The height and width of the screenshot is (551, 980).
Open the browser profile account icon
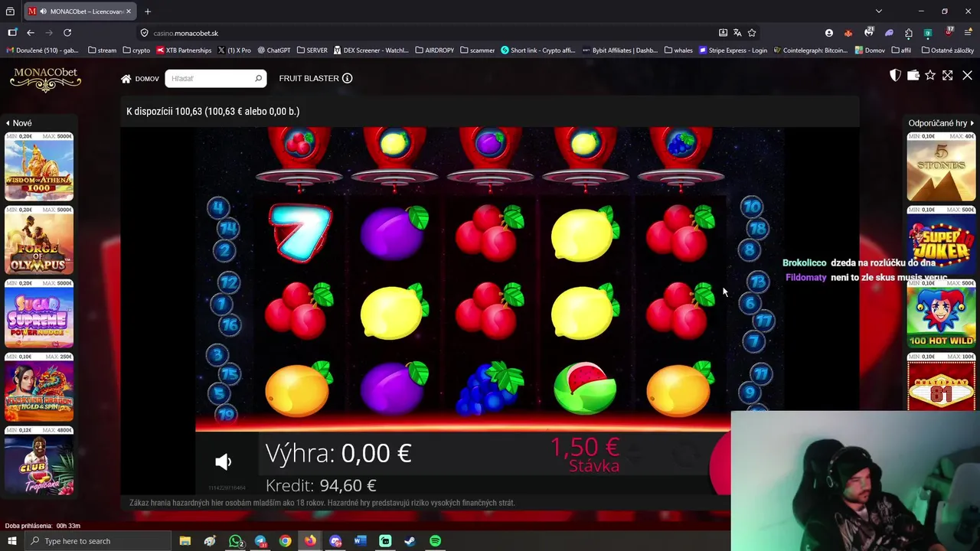click(x=828, y=33)
